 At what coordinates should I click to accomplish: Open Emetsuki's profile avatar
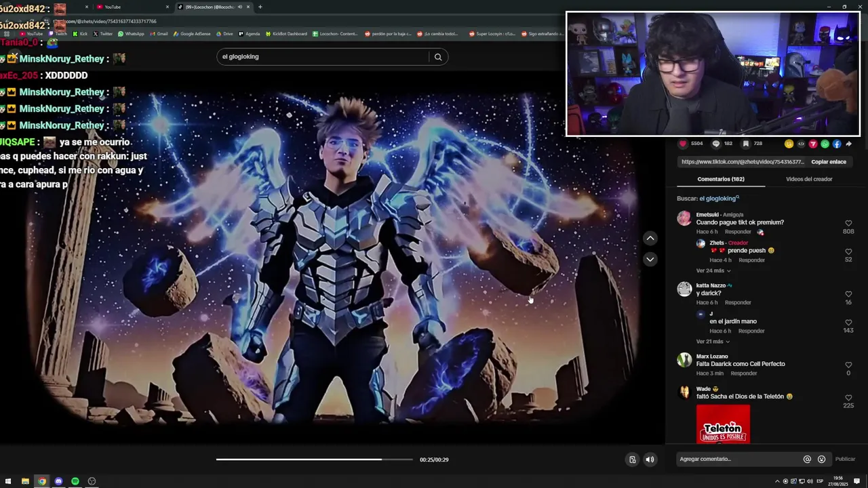click(x=684, y=218)
